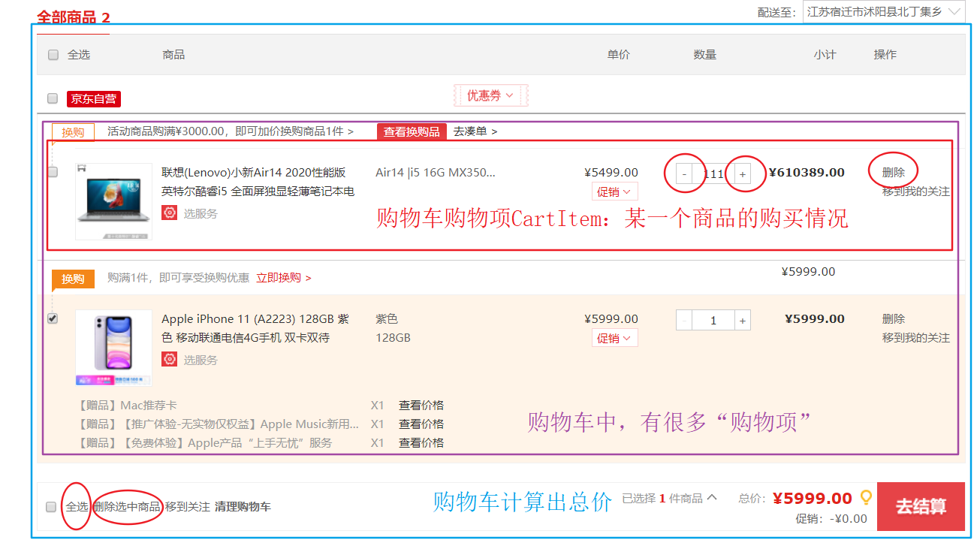The image size is (980, 549).
Task: Open 促销 dropdown under Lenovo price
Action: coord(615,192)
